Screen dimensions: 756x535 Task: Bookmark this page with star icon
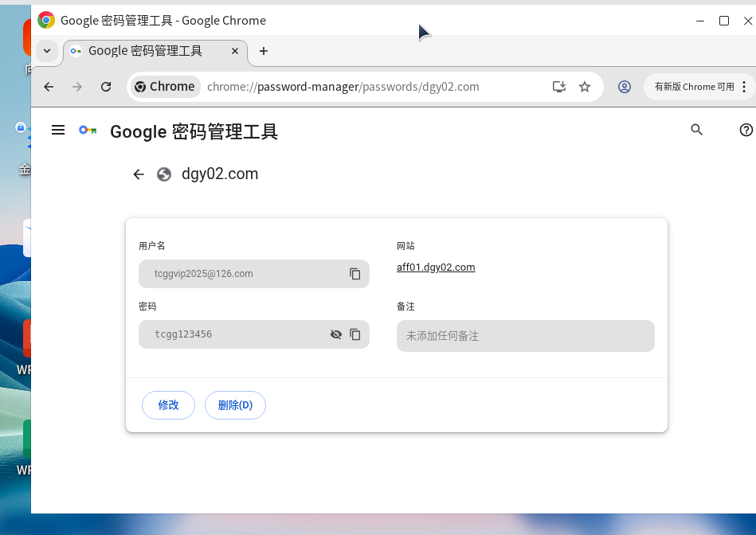click(585, 87)
